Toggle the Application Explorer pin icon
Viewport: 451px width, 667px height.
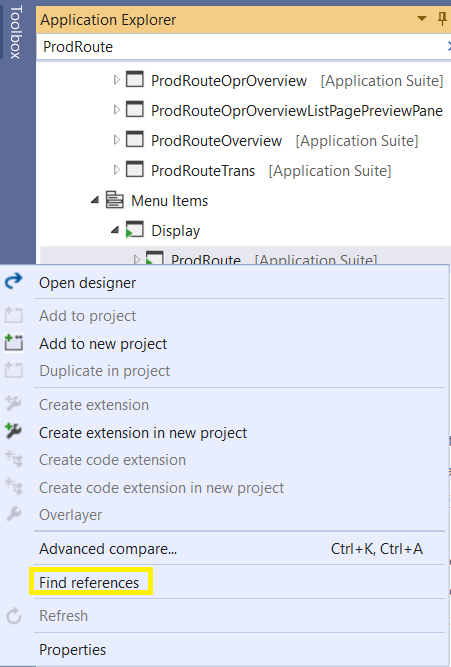(x=442, y=19)
